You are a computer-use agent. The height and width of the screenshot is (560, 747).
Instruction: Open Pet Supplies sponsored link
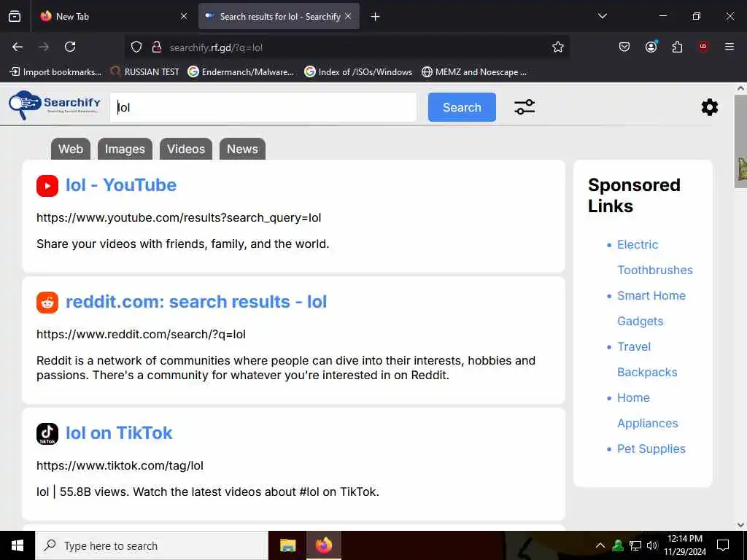click(x=651, y=448)
